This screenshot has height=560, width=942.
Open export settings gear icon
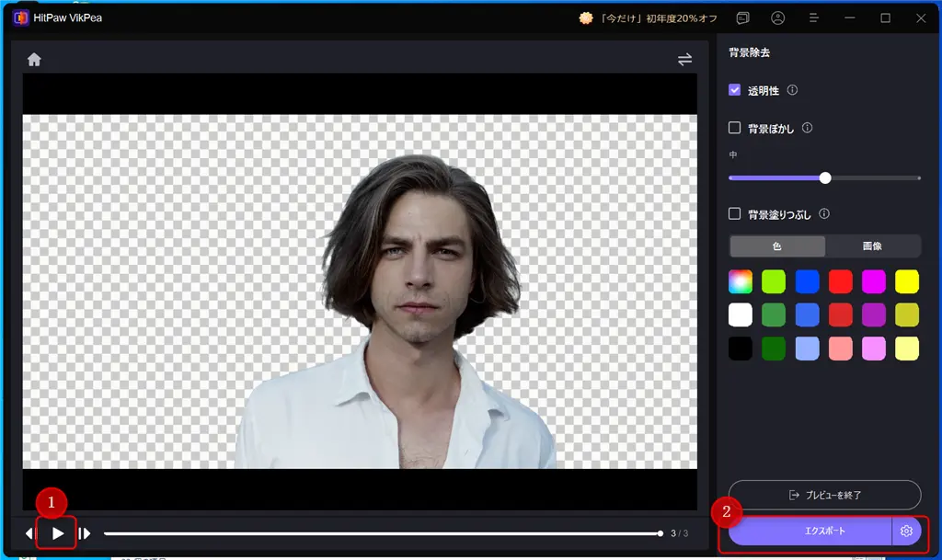click(906, 531)
